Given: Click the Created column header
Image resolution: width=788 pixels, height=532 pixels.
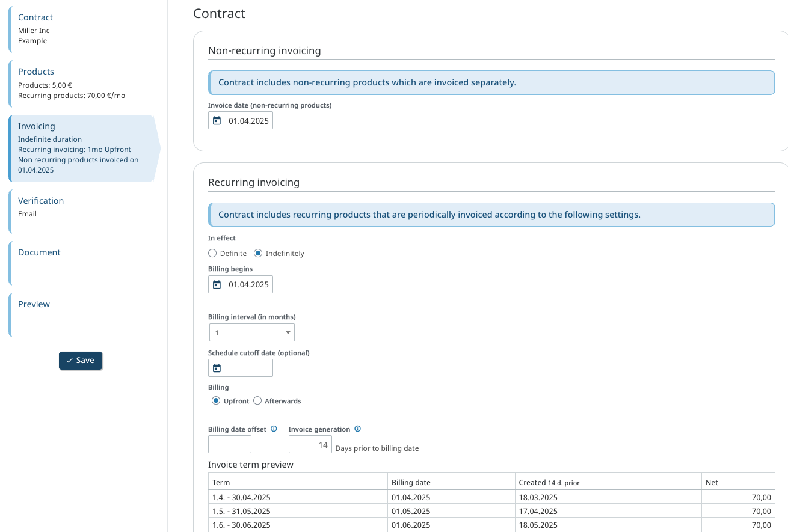Looking at the screenshot, I should [x=608, y=482].
